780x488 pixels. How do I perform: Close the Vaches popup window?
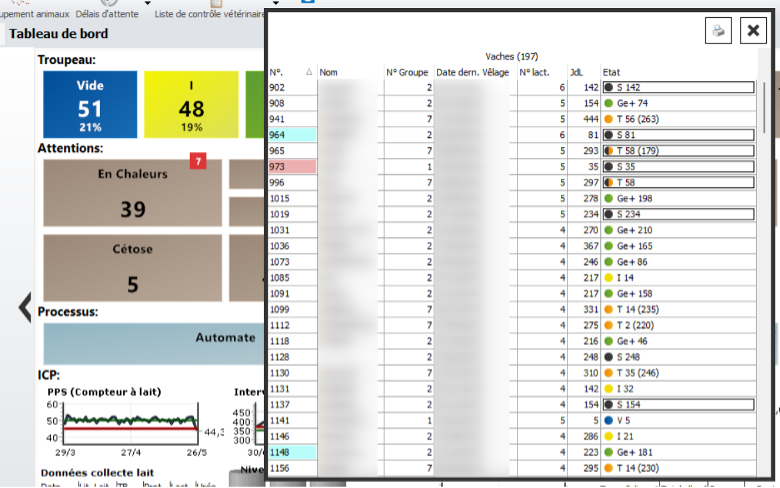[x=753, y=31]
